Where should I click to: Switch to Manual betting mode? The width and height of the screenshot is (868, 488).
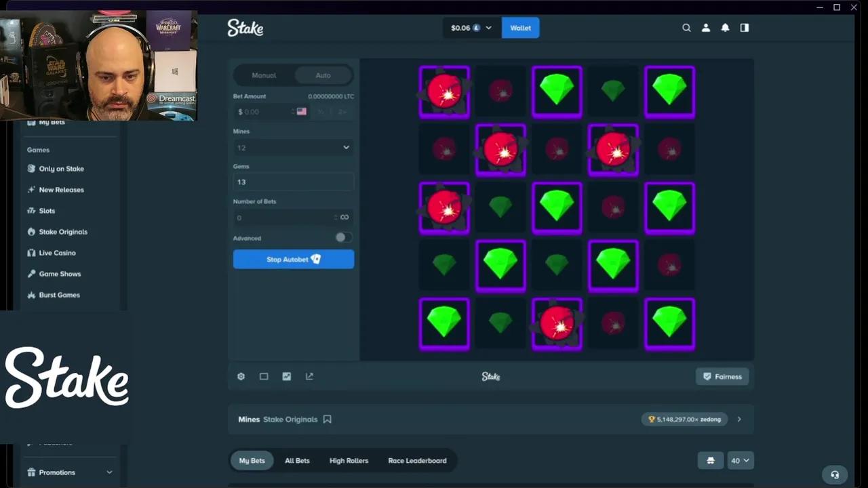pos(264,75)
